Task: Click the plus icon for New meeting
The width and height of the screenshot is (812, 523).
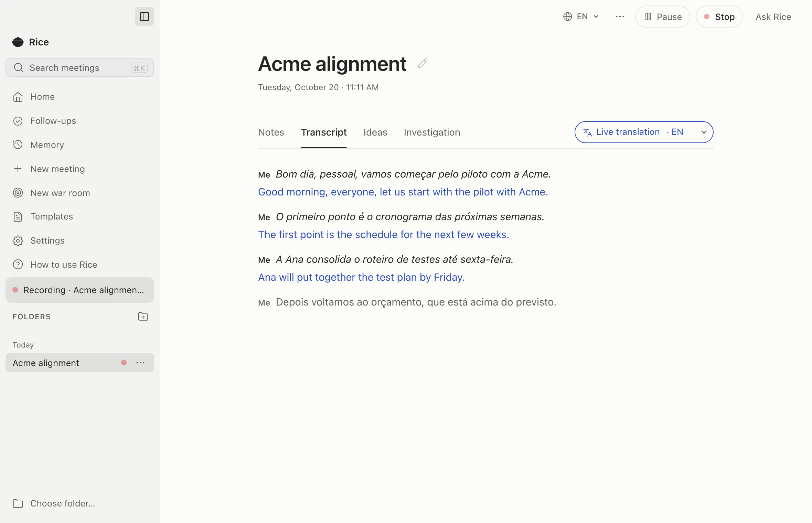Action: (18, 169)
